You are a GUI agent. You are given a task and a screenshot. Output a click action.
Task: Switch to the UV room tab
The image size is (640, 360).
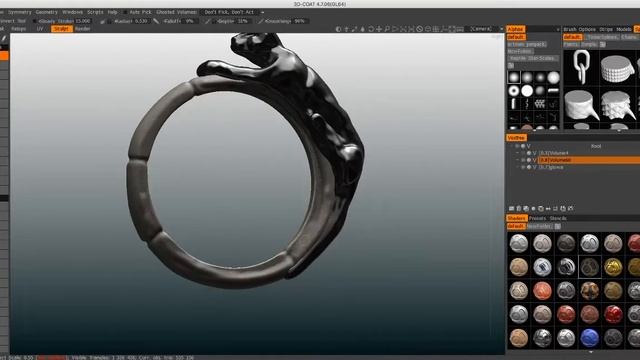click(40, 29)
